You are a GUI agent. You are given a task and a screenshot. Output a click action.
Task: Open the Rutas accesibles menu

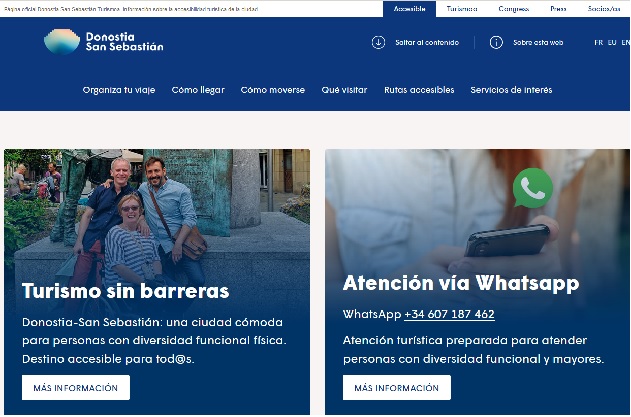(419, 90)
